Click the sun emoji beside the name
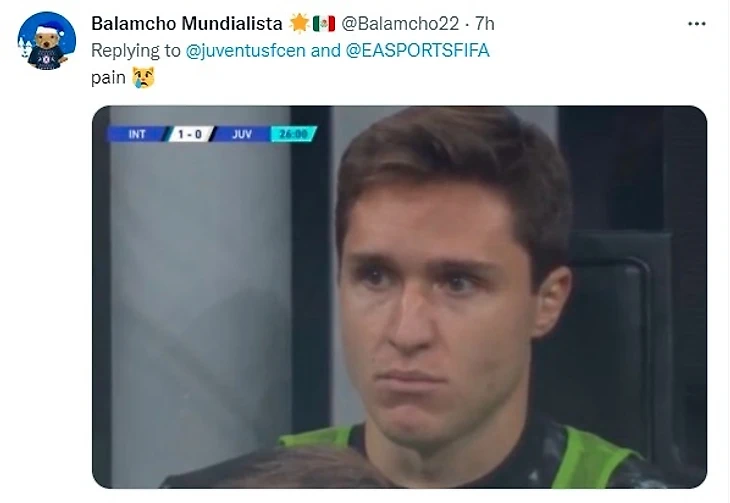 click(x=299, y=23)
